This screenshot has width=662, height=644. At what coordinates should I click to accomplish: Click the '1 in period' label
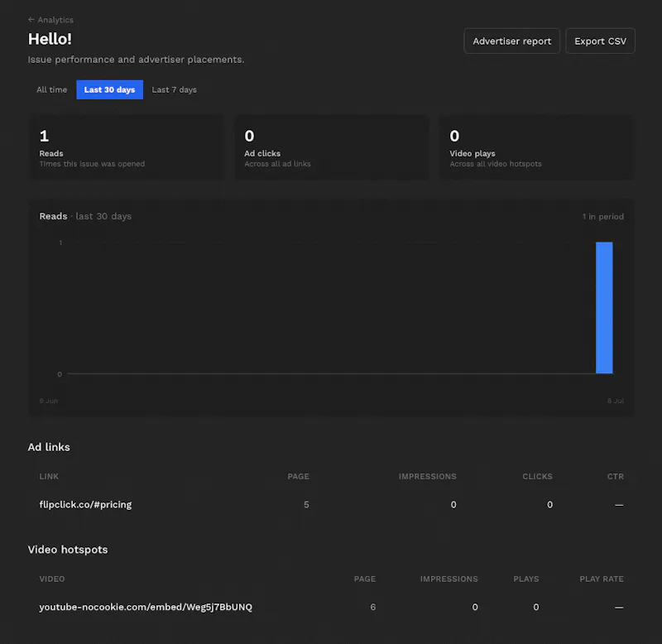pos(602,217)
